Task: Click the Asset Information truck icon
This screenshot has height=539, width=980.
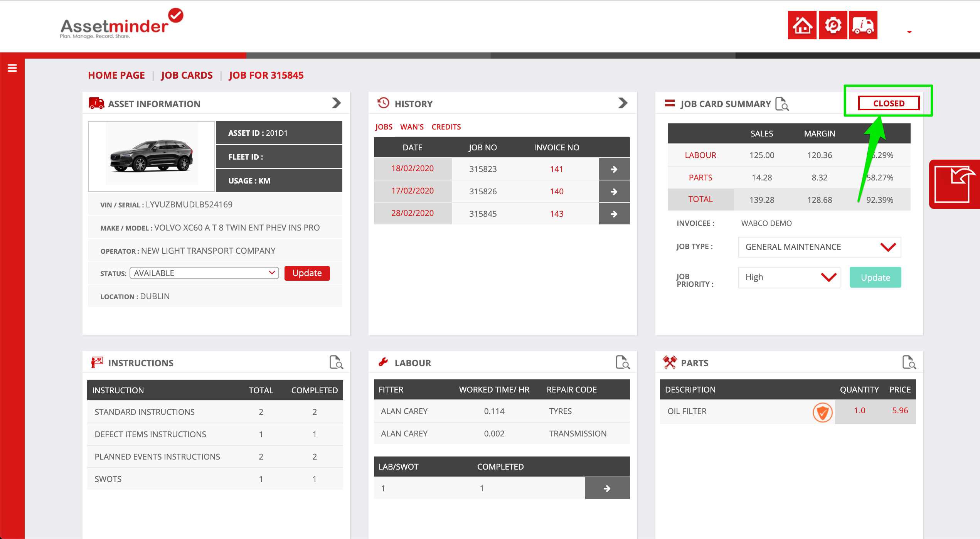Action: 96,103
